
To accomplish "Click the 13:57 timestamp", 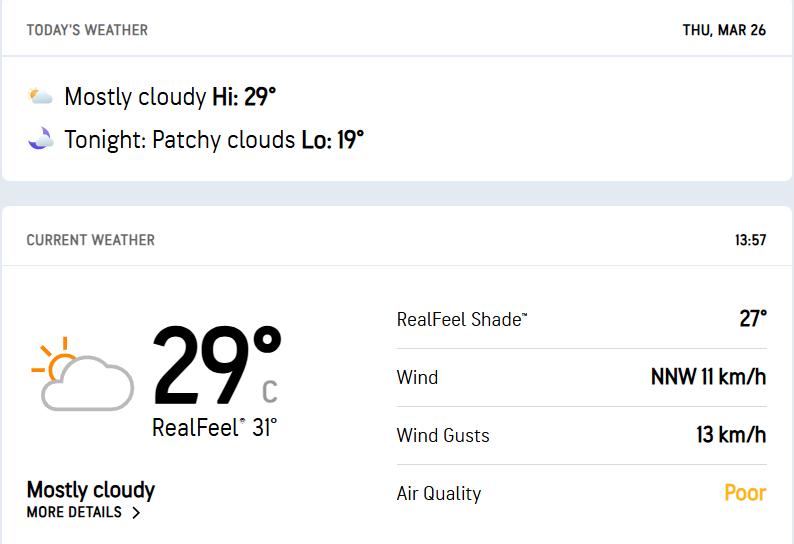I will coord(750,240).
